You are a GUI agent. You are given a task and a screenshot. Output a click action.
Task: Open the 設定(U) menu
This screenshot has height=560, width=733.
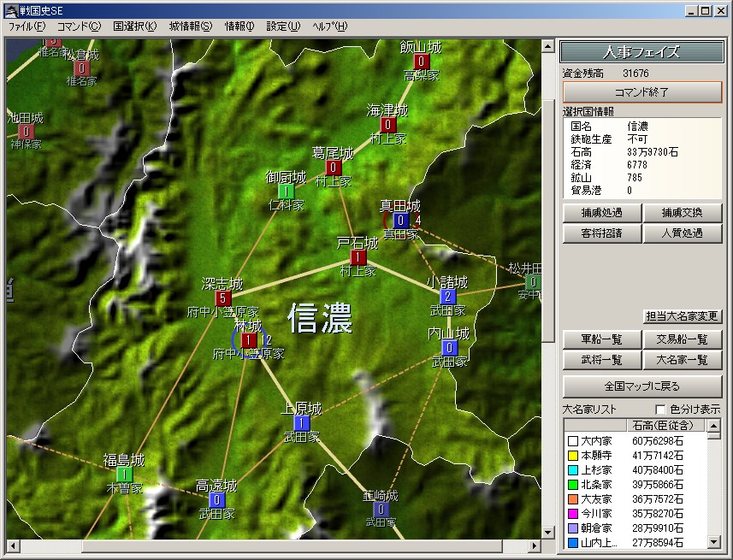click(283, 27)
